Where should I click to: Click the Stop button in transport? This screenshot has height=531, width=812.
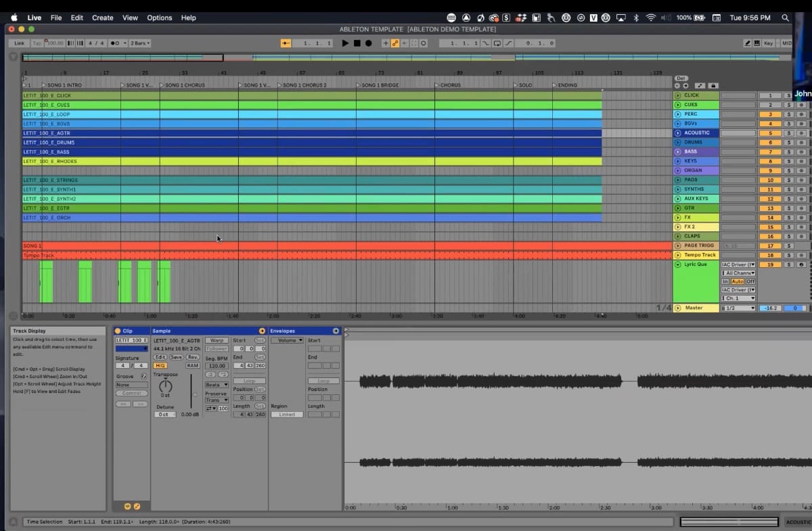[357, 43]
